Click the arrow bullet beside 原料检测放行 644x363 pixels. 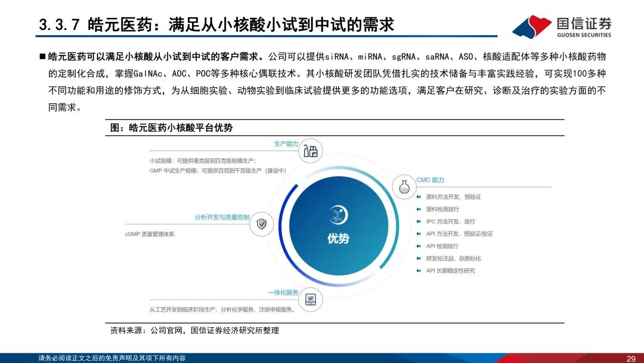coord(419,209)
